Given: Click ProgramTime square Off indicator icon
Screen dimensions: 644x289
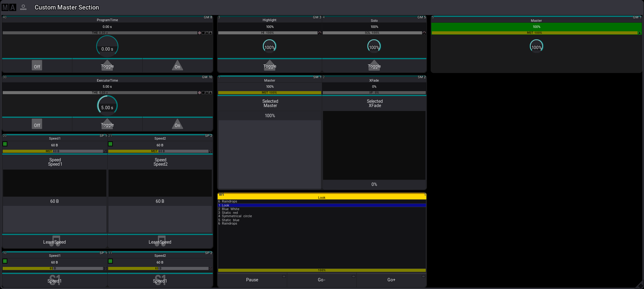Looking at the screenshot, I should [x=203, y=33].
